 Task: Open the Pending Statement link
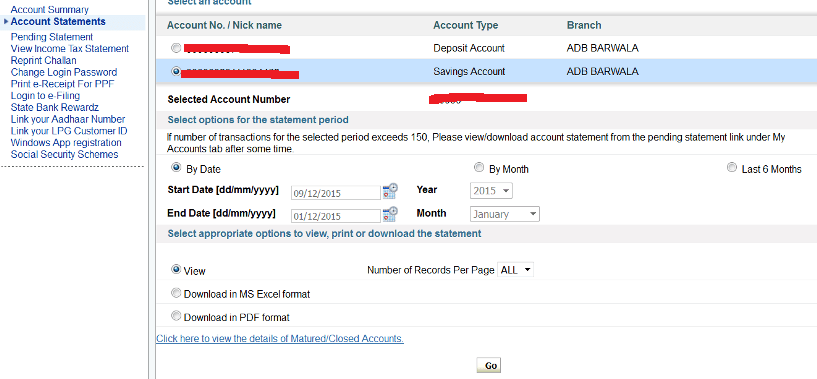(x=52, y=37)
